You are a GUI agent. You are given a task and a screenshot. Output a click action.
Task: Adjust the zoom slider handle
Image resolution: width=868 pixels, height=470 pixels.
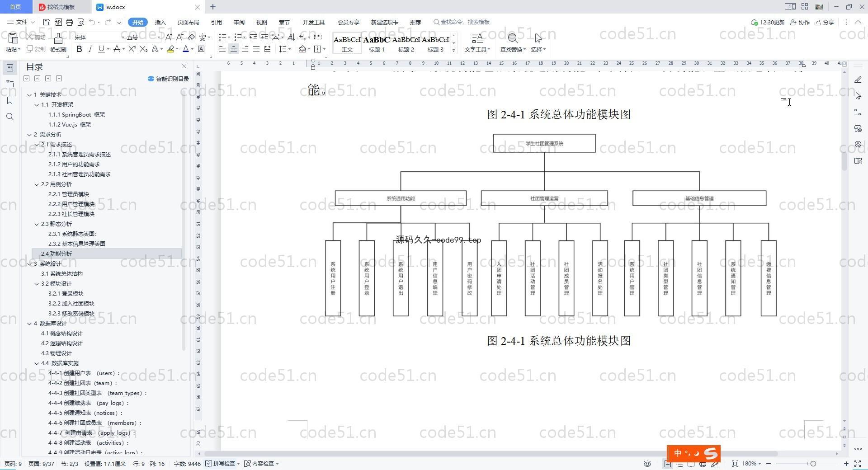(813, 464)
